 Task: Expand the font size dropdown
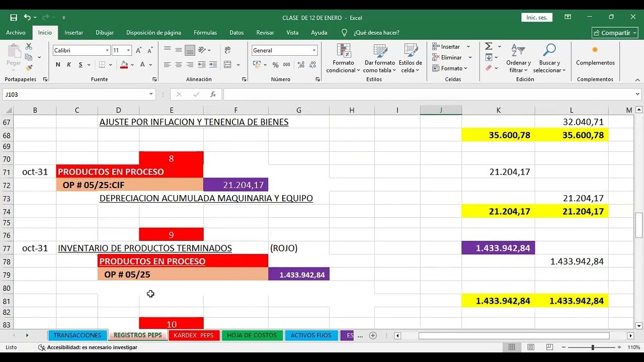(128, 50)
